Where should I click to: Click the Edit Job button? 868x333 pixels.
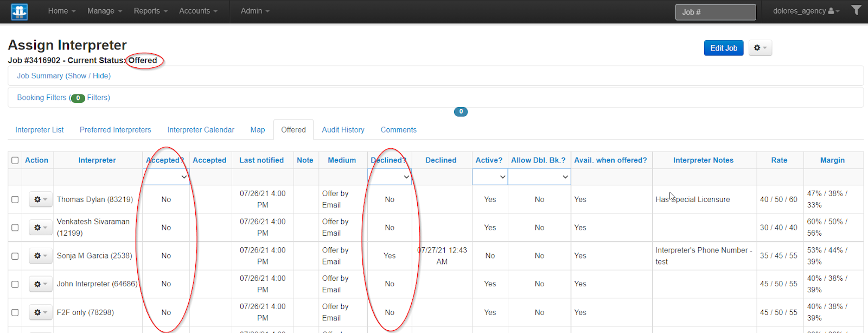pos(723,48)
